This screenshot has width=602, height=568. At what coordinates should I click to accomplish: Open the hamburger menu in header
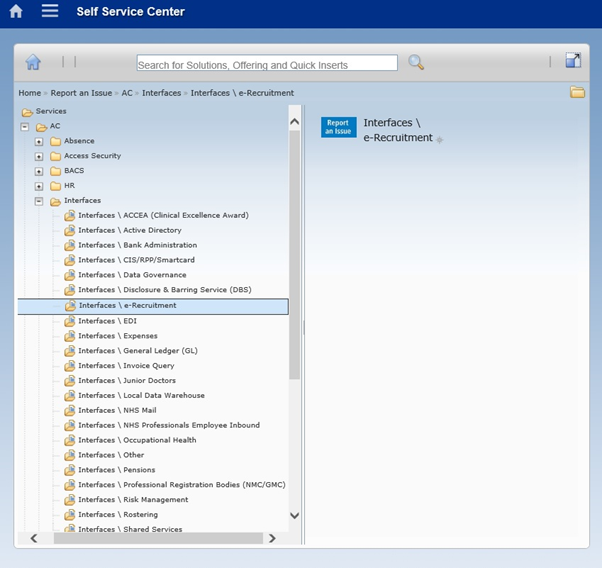click(50, 11)
